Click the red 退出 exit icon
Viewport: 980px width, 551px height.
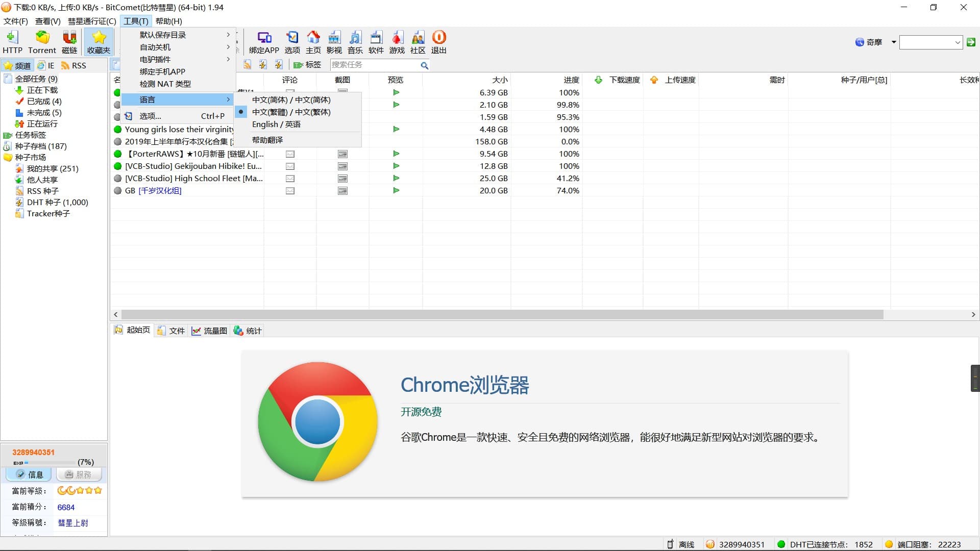(438, 42)
